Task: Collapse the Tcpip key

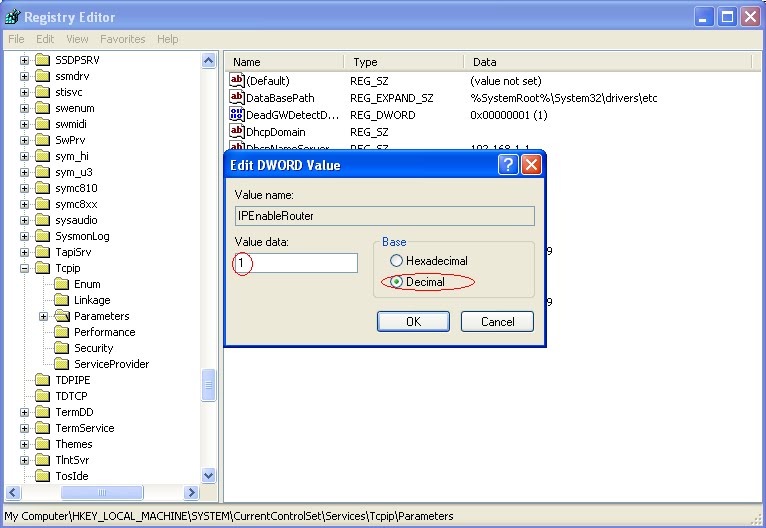Action: click(x=24, y=269)
